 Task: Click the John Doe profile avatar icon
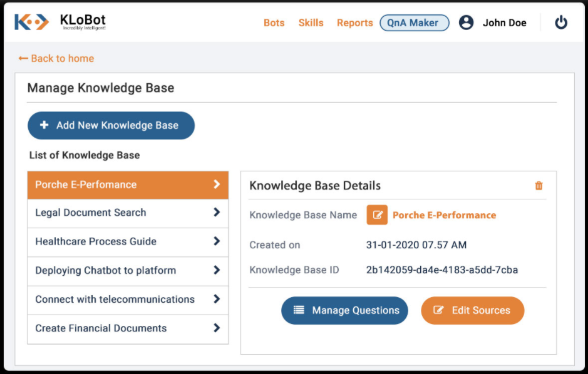click(466, 23)
